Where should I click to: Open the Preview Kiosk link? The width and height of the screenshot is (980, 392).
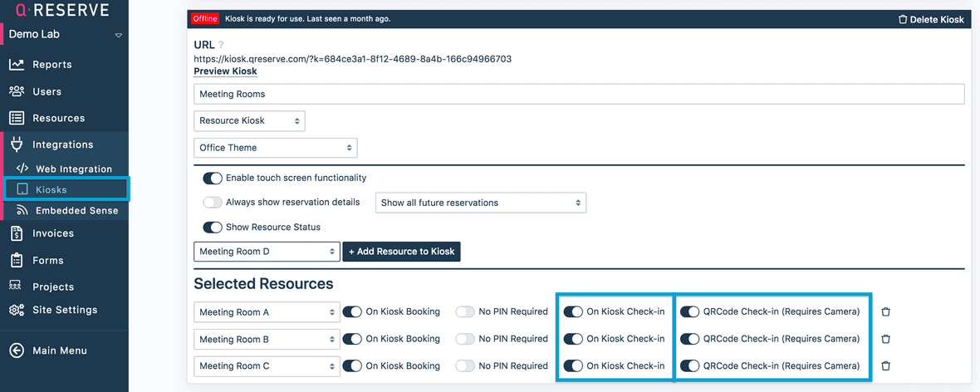tap(225, 71)
